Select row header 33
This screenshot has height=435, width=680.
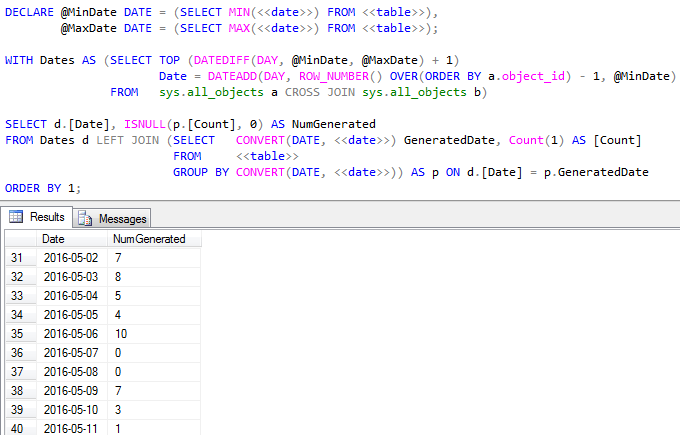tap(20, 296)
